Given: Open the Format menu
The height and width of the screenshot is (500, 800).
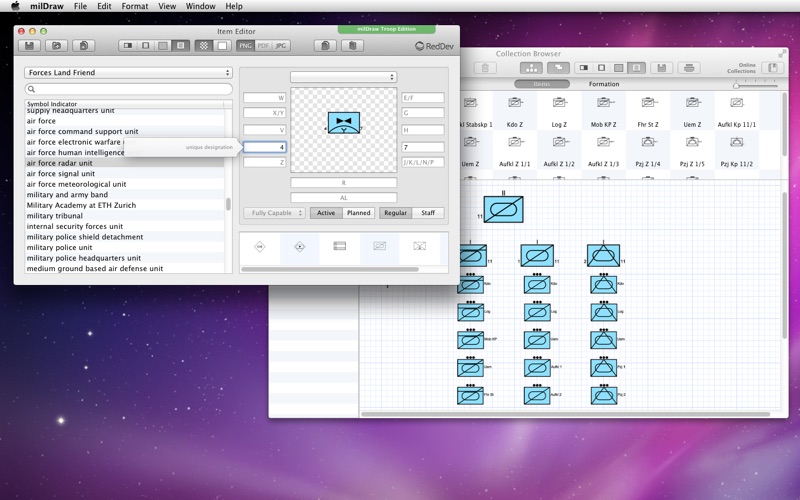Looking at the screenshot, I should pyautogui.click(x=135, y=6).
